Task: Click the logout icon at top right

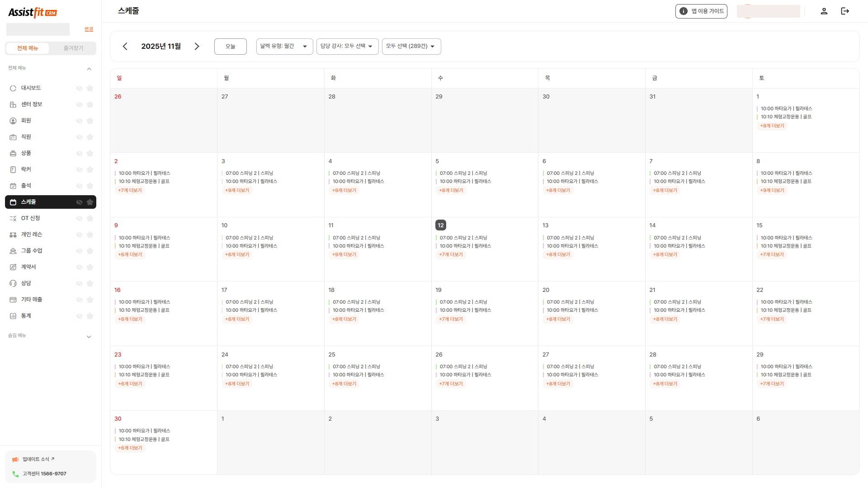Action: coord(845,11)
